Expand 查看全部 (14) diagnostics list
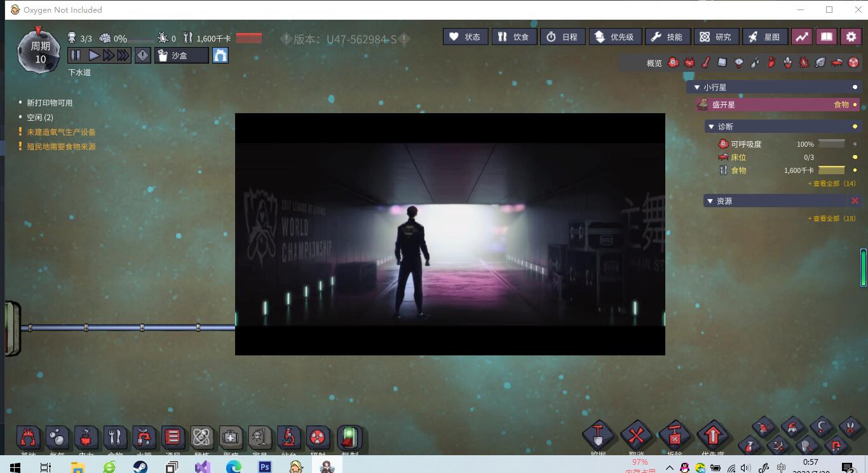Image resolution: width=868 pixels, height=473 pixels. pos(832,184)
